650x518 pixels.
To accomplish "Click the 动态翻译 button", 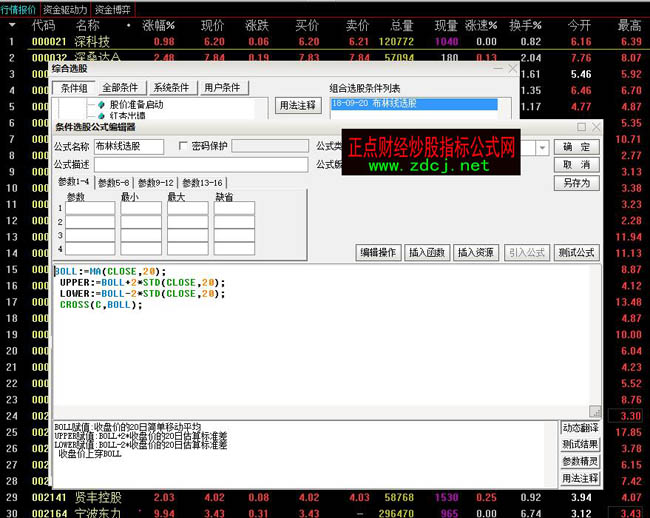I will pos(581,428).
